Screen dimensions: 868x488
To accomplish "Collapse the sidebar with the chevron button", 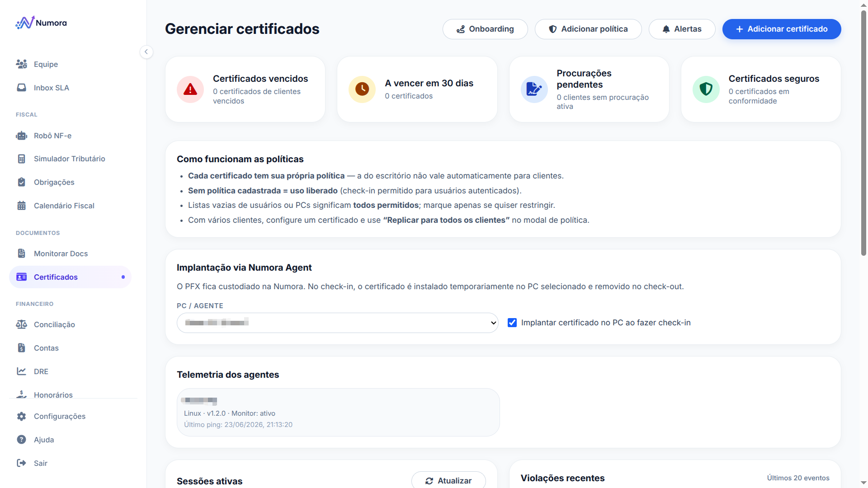I will [146, 52].
